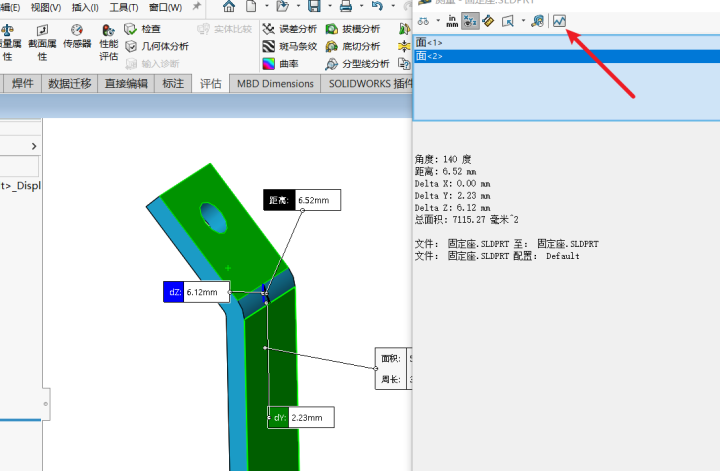Open the 插入(I) menu
Screen dimensions: 720x471
pos(85,7)
